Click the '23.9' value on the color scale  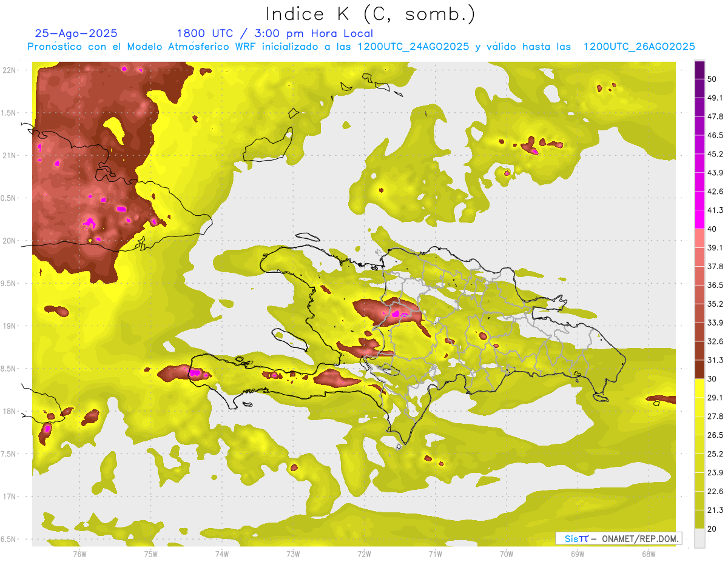point(715,472)
